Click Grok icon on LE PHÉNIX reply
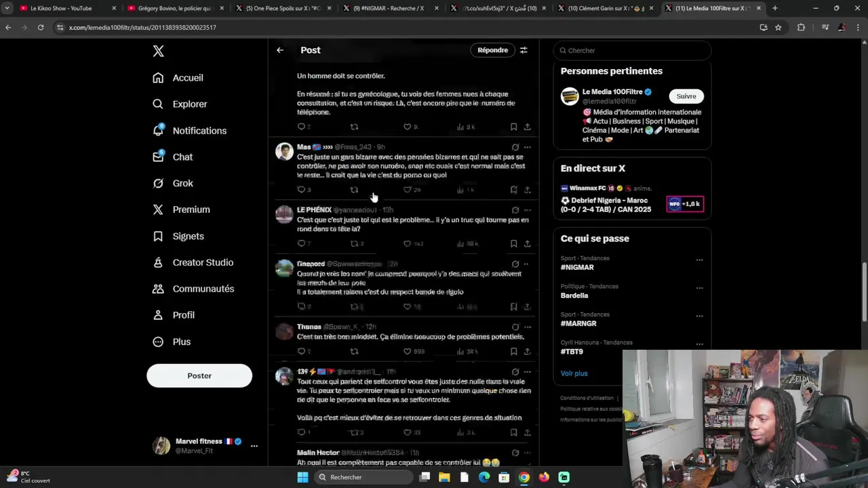868x488 pixels. pos(515,210)
